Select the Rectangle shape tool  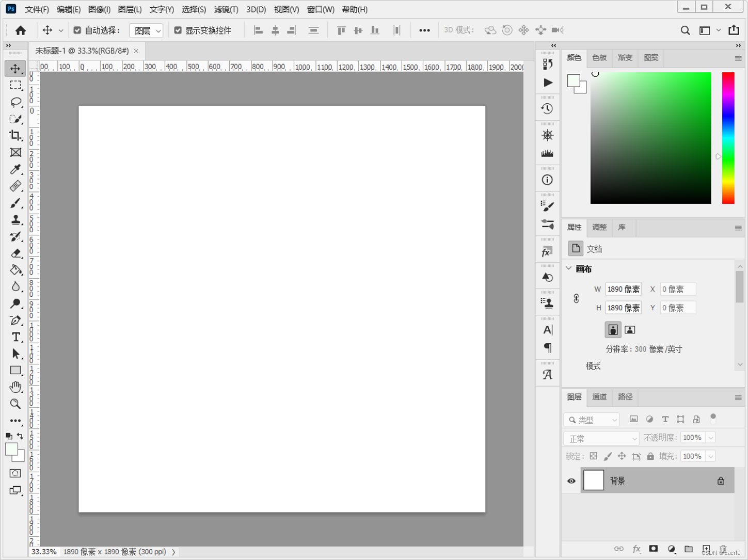(15, 370)
